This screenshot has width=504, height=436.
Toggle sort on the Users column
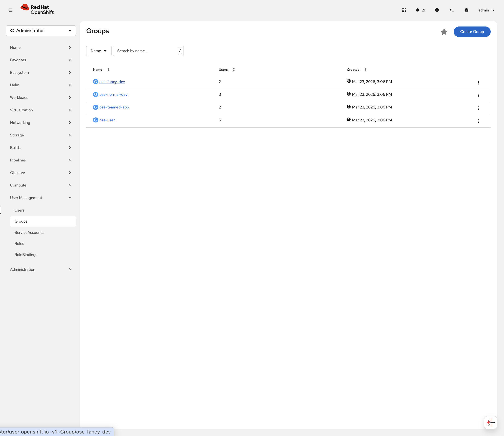[233, 70]
